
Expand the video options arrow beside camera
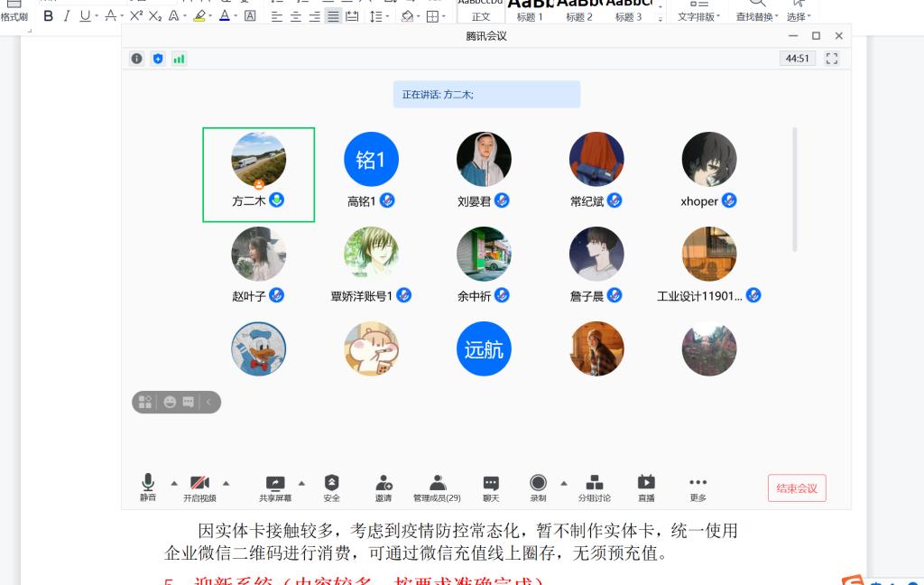pyautogui.click(x=226, y=482)
